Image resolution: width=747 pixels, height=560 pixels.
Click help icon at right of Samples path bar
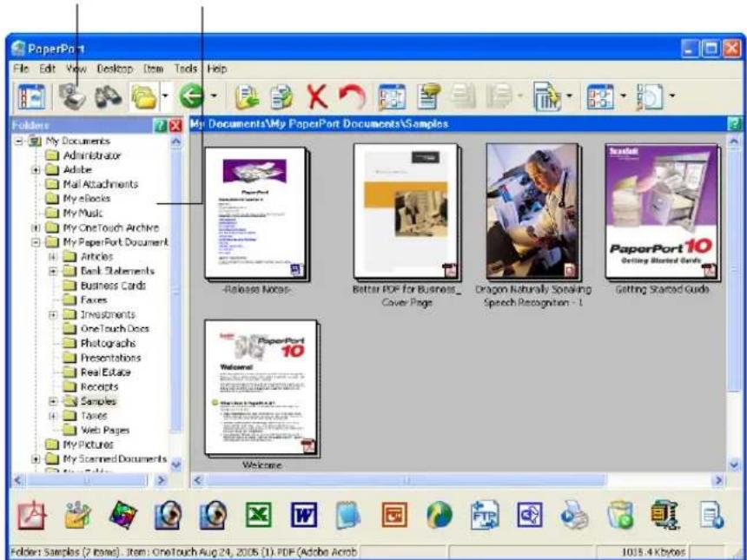(x=735, y=124)
